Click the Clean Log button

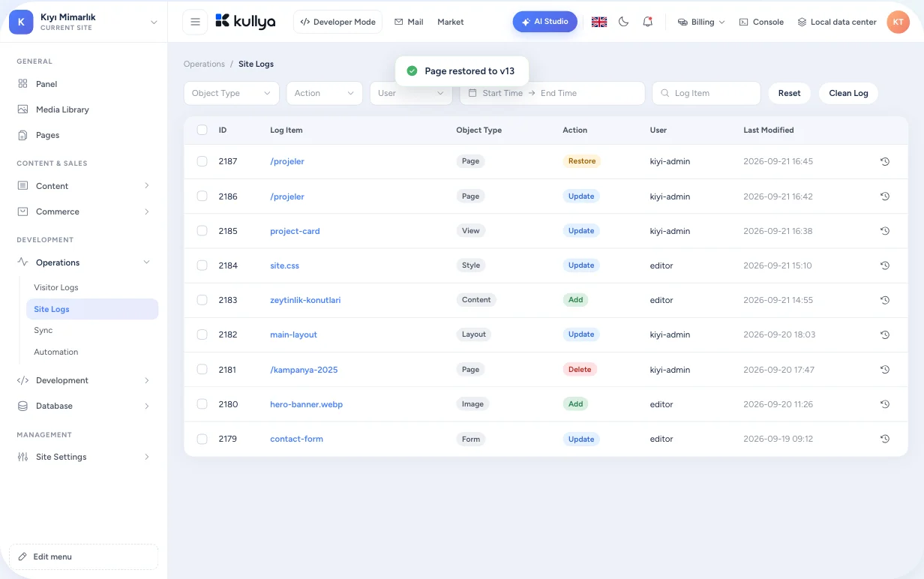848,93
